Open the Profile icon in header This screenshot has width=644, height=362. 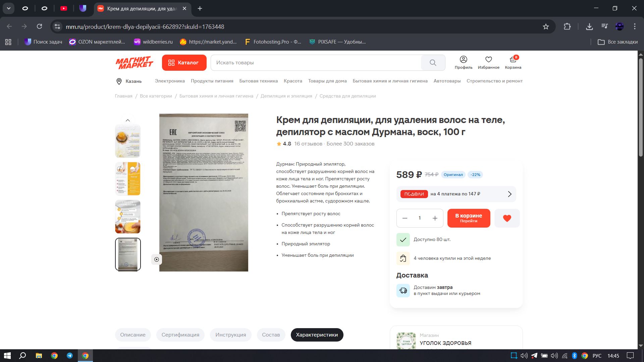[463, 62]
